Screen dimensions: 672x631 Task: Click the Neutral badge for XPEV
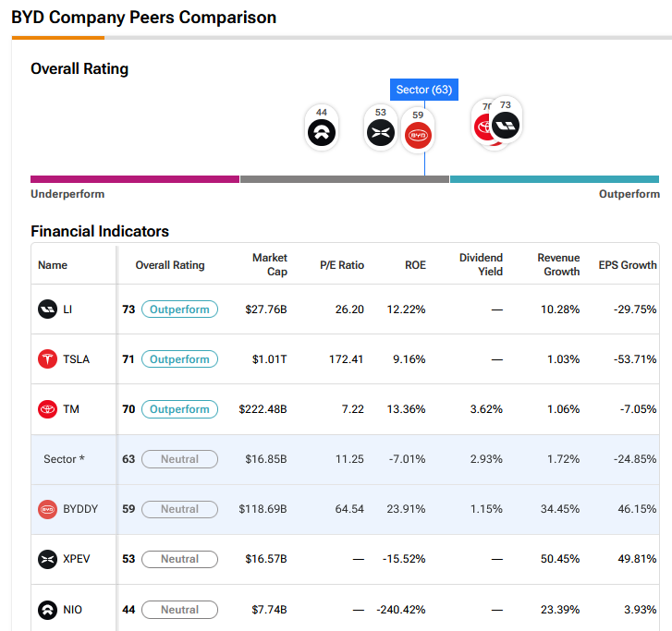[179, 559]
